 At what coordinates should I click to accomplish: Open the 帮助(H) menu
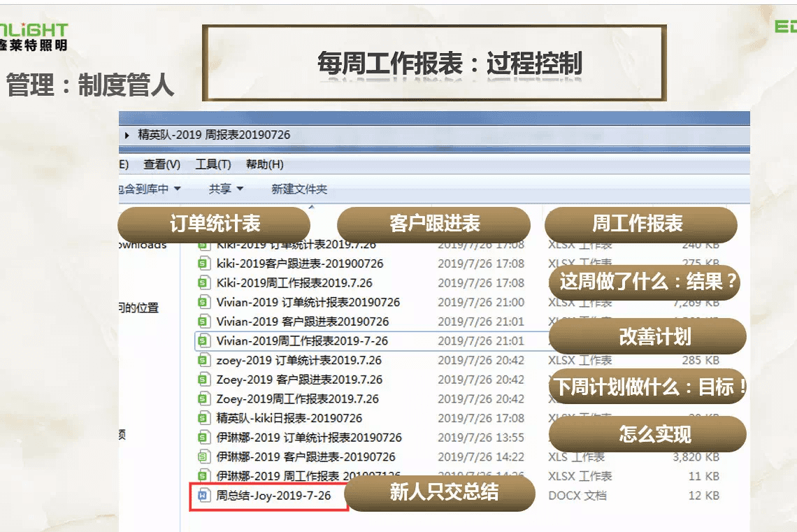(x=265, y=164)
